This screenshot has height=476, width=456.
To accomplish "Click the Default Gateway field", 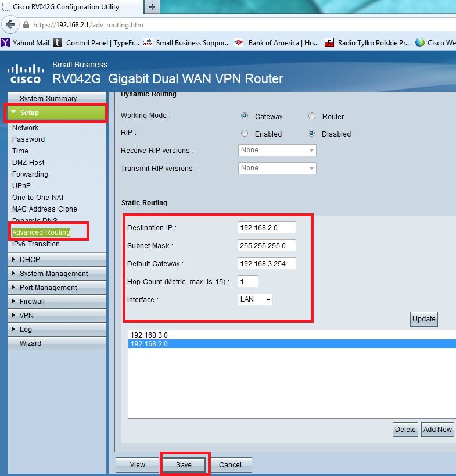I will [x=267, y=263].
